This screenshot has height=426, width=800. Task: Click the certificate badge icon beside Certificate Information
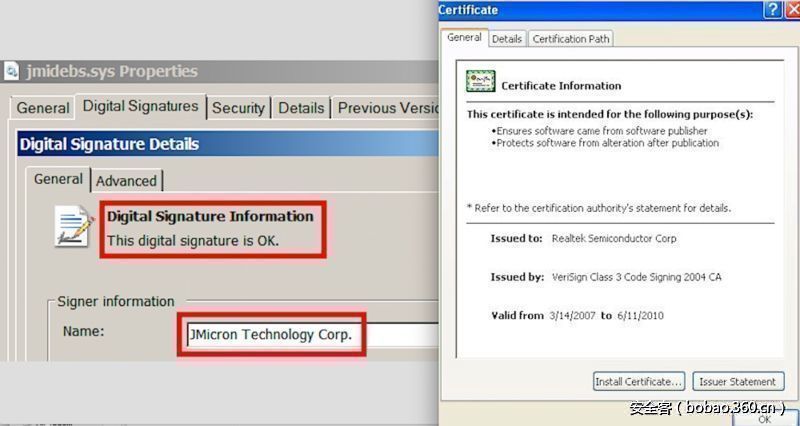(x=481, y=84)
